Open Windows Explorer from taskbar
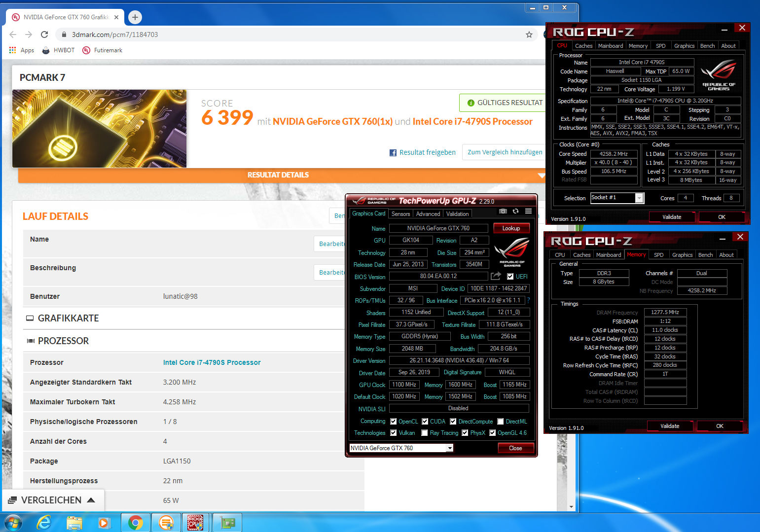 (74, 523)
